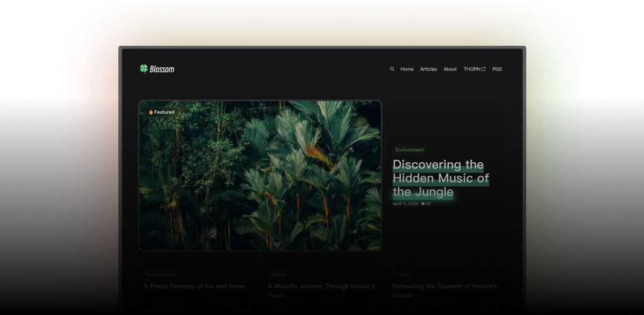Read 'A Frosty Foreplay of Ice and Snow'

tap(194, 287)
